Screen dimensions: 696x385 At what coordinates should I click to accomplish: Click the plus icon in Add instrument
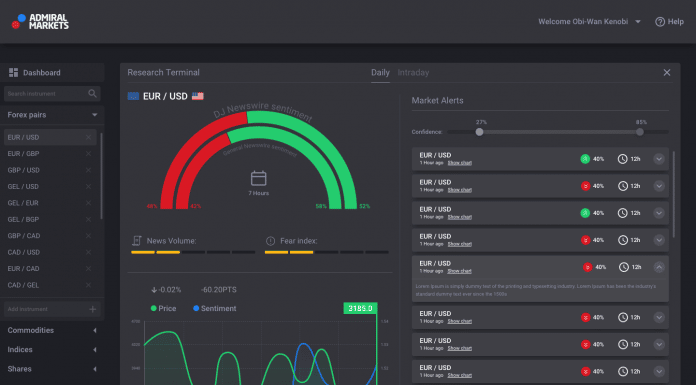coord(92,309)
